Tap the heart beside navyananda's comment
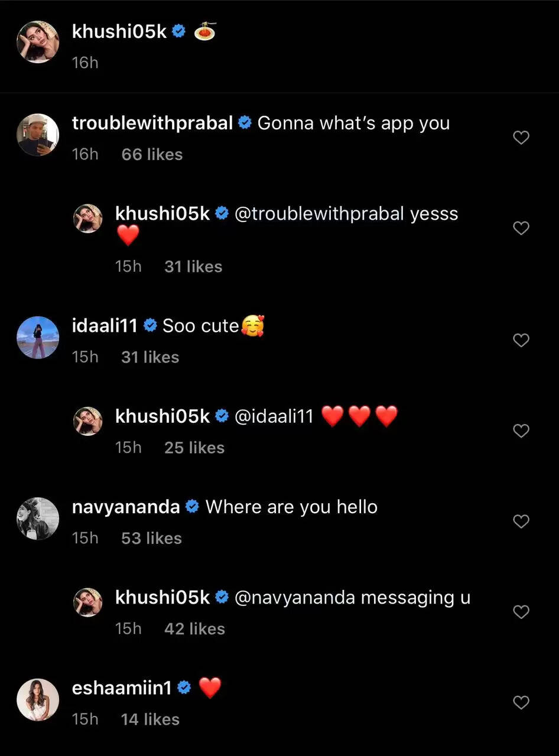 [521, 522]
